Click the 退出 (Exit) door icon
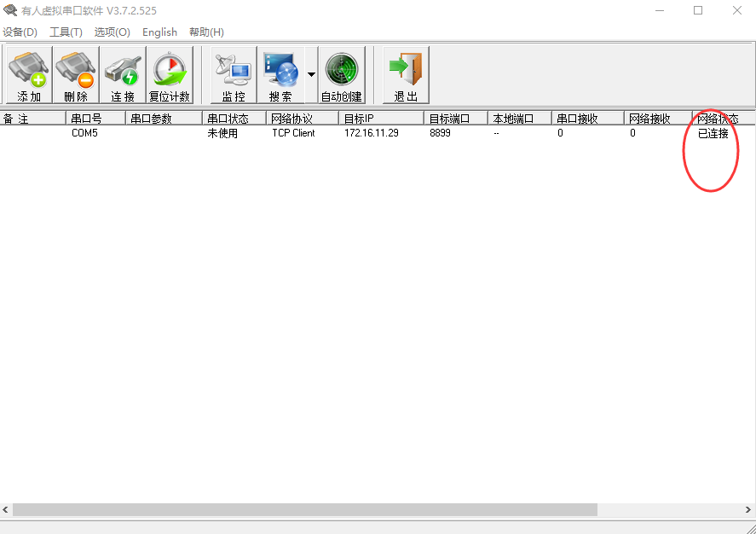 click(406, 75)
